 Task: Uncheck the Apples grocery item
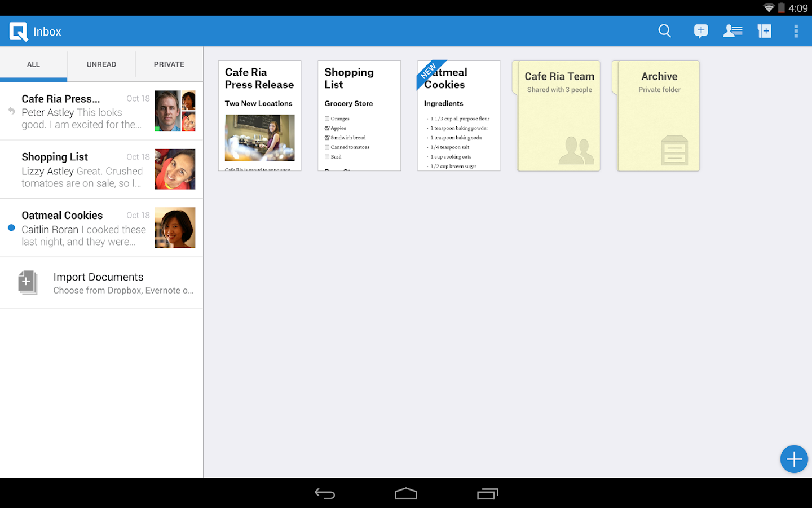coord(328,128)
